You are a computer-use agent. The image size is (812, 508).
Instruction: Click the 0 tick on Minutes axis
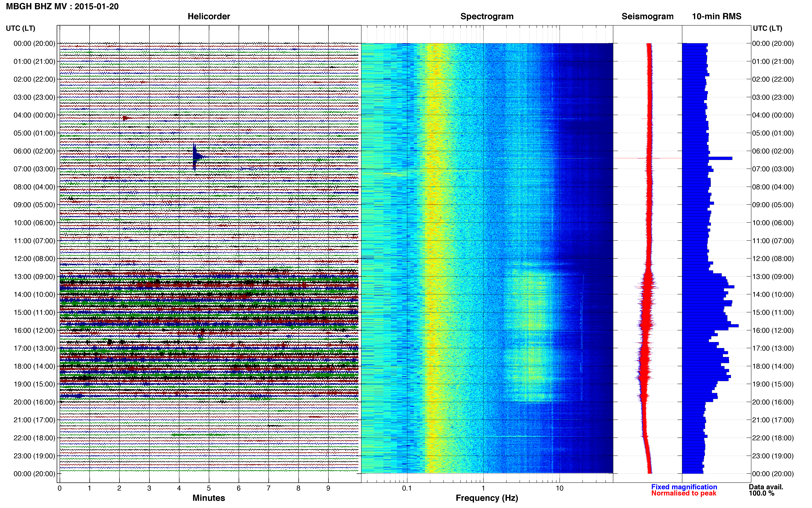pyautogui.click(x=59, y=488)
